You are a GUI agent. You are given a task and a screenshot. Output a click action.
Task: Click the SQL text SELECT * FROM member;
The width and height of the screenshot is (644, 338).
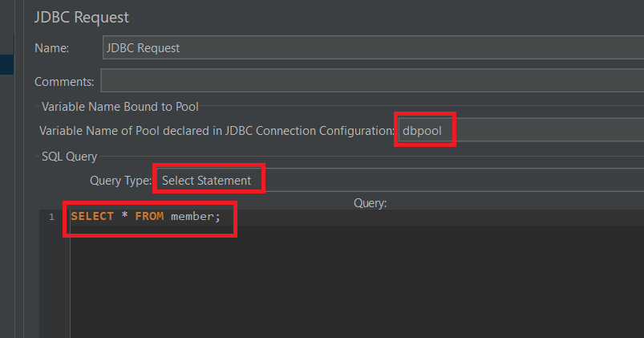pyautogui.click(x=145, y=216)
